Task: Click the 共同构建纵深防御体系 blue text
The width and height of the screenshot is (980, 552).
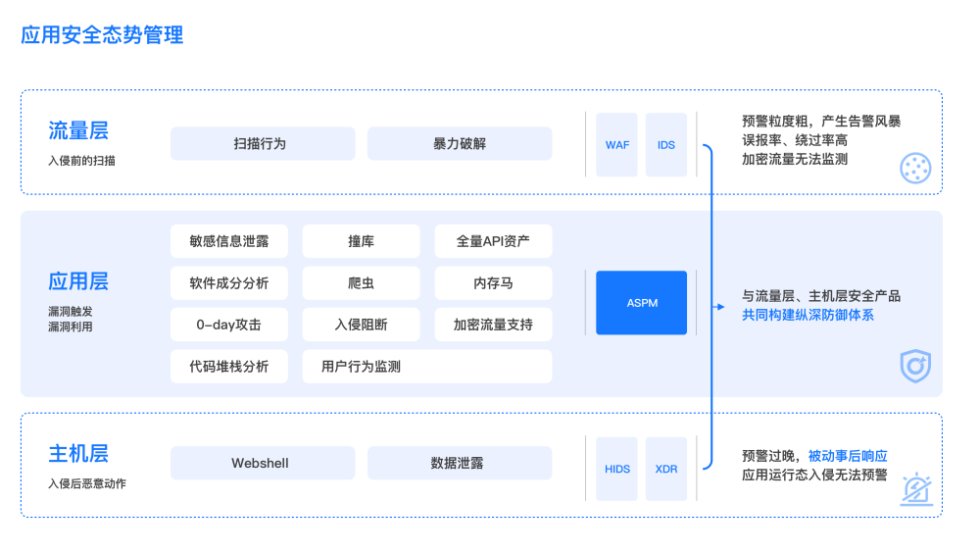Action: coord(808,315)
